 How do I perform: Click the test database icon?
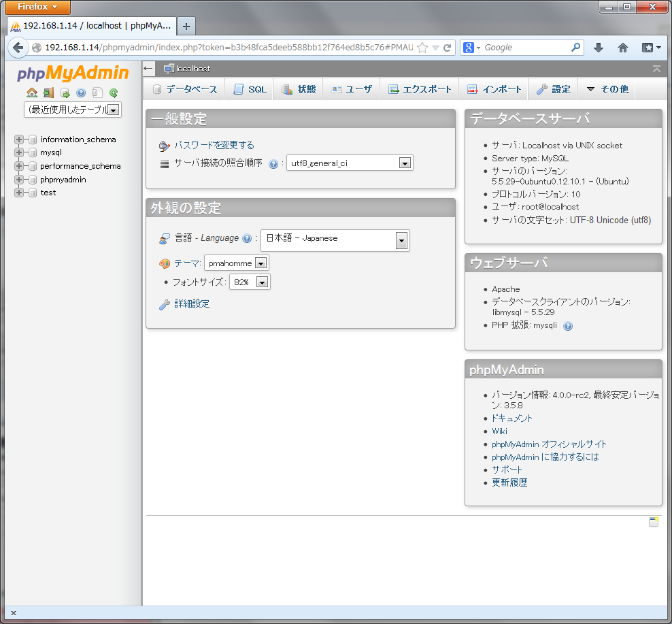click(33, 193)
